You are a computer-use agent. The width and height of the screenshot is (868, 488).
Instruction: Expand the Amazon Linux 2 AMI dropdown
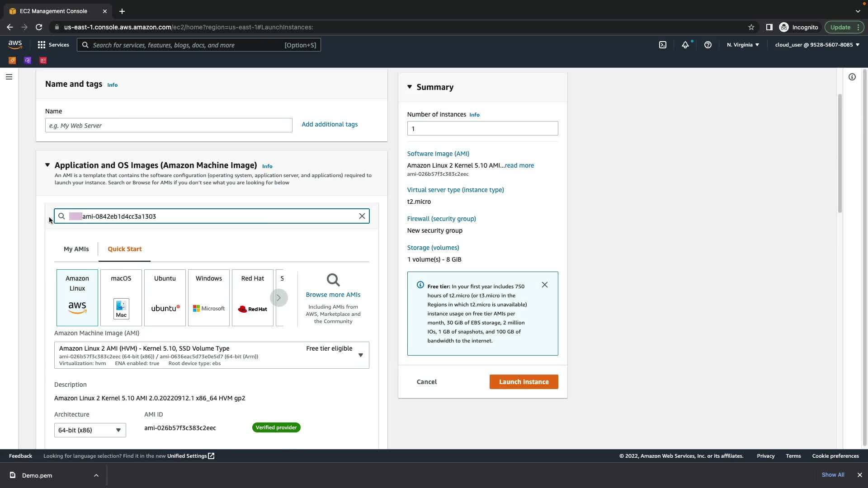[360, 355]
